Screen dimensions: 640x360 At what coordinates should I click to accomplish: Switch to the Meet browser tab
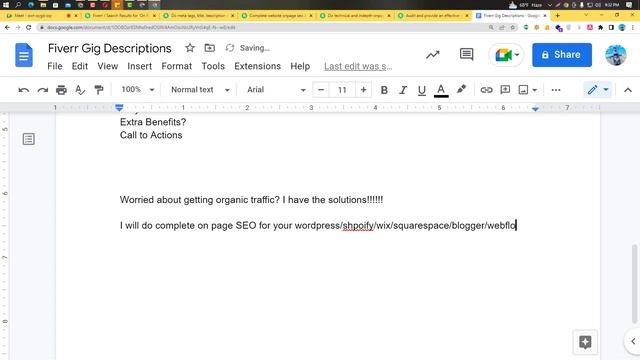pos(40,16)
